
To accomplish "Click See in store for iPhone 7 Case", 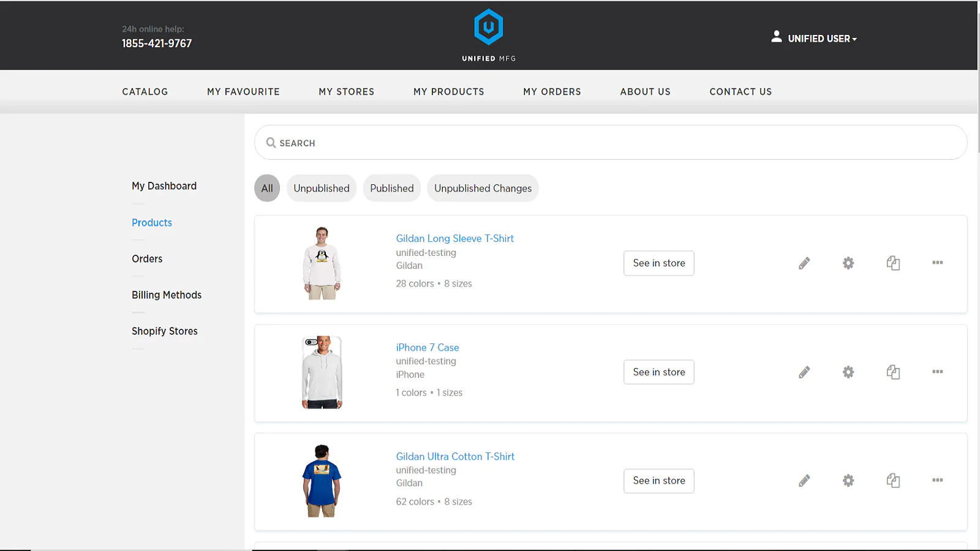I will (658, 372).
